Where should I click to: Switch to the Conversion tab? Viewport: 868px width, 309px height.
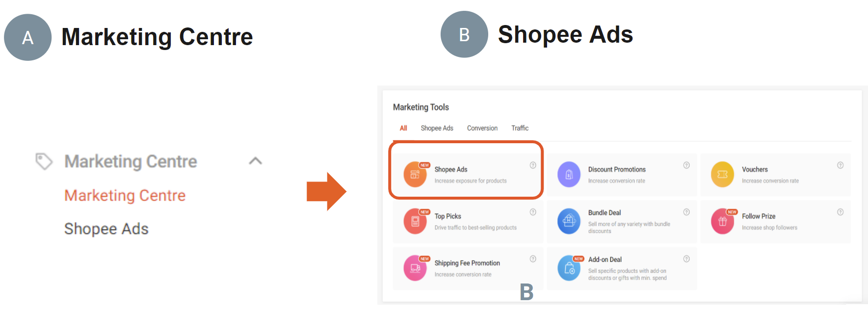point(482,128)
